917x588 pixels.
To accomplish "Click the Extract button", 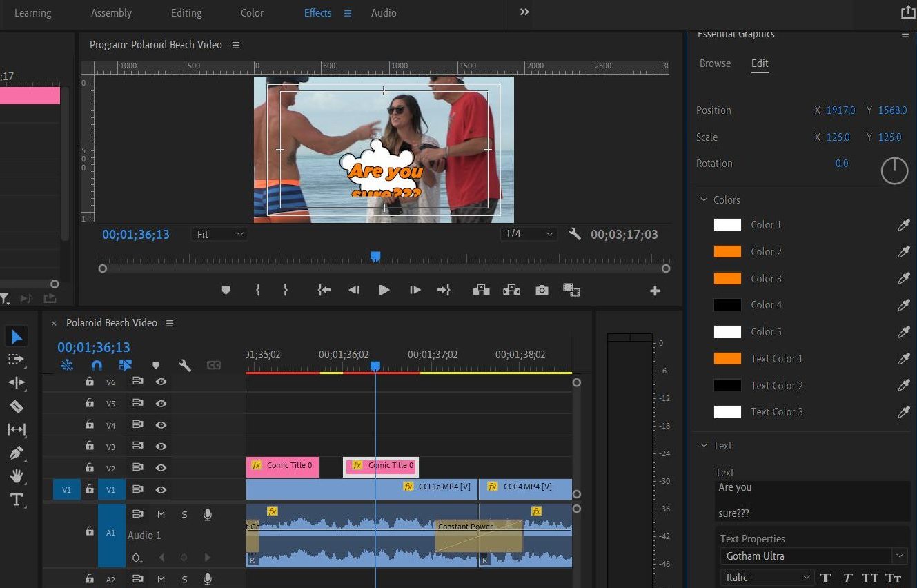I will pos(511,291).
